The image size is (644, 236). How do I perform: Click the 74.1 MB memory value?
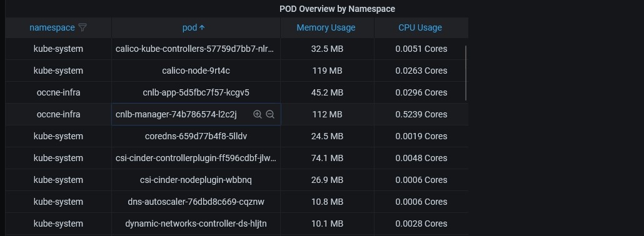pyautogui.click(x=327, y=157)
